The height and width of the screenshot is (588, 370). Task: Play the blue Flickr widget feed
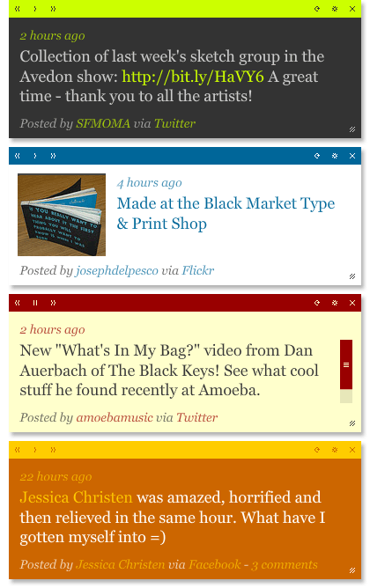[x=35, y=156]
